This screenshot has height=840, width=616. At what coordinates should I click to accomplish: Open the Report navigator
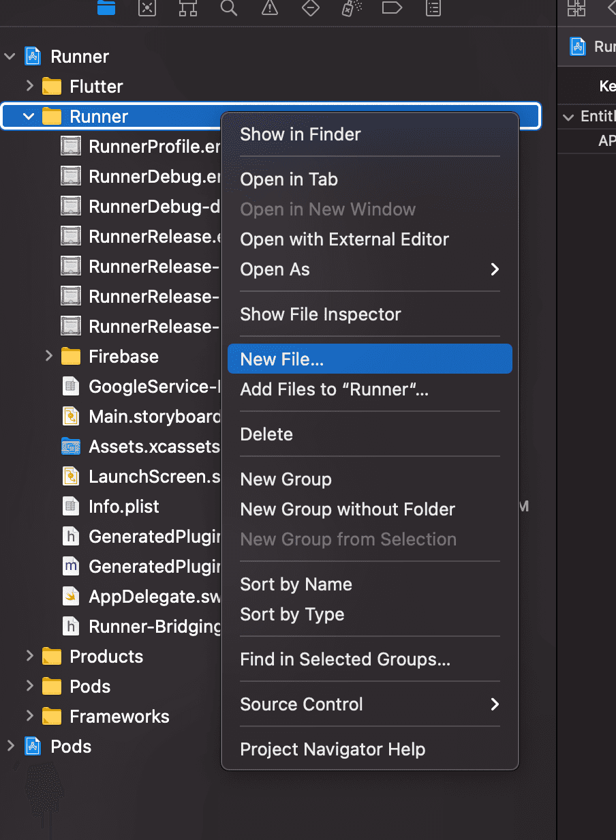coord(433,7)
